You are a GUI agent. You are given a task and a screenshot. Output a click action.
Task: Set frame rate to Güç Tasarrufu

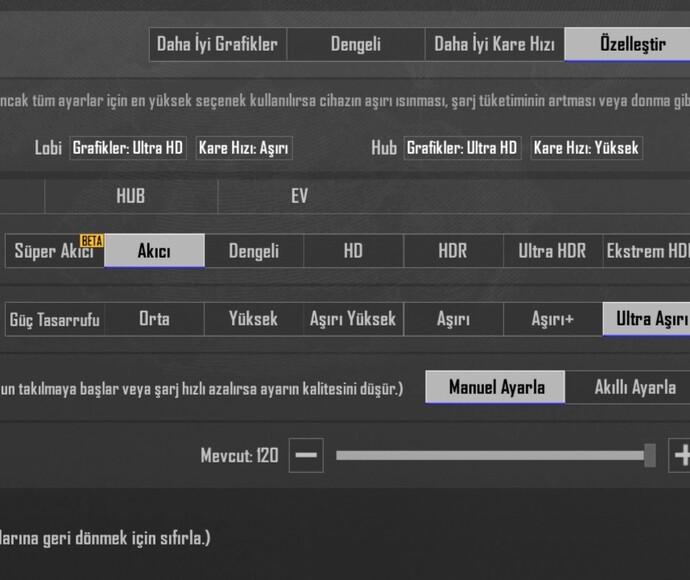click(x=55, y=319)
